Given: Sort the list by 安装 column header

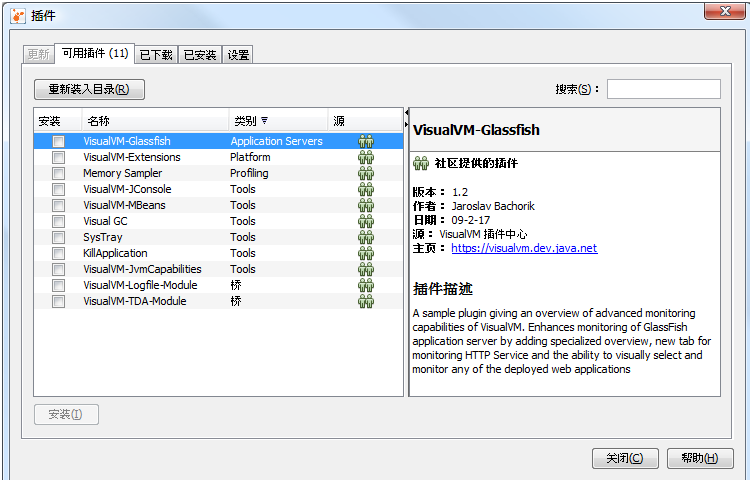Looking at the screenshot, I should pyautogui.click(x=58, y=121).
